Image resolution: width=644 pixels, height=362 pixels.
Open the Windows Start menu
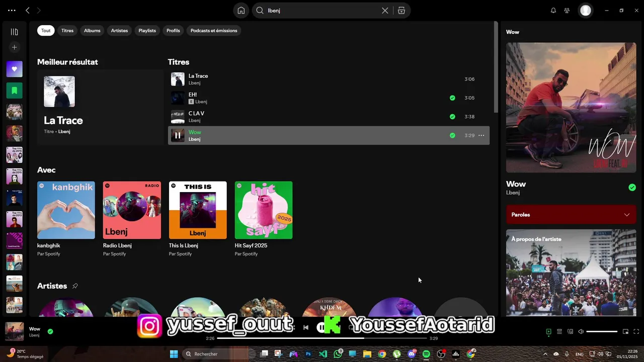pyautogui.click(x=174, y=354)
